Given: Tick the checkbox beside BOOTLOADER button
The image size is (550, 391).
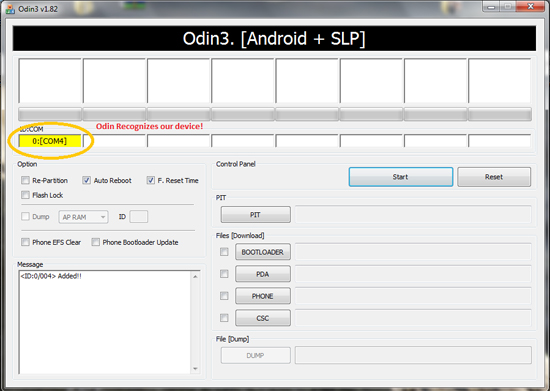Looking at the screenshot, I should (x=224, y=252).
